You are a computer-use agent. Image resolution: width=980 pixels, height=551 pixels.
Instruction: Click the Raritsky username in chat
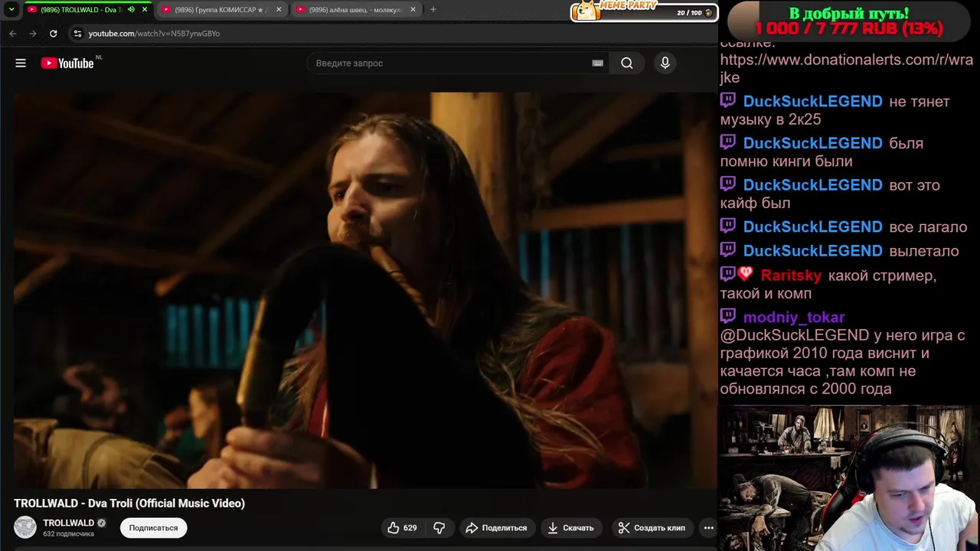coord(791,275)
